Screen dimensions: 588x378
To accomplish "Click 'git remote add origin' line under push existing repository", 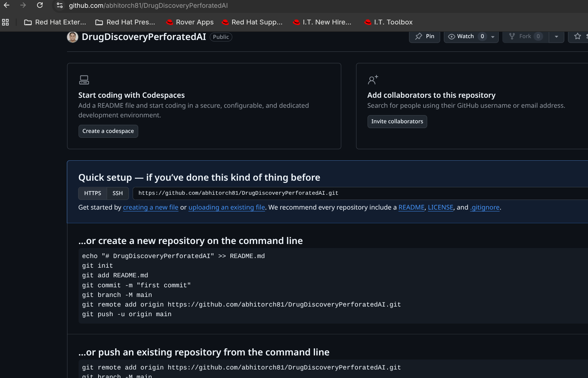I will 242,368.
